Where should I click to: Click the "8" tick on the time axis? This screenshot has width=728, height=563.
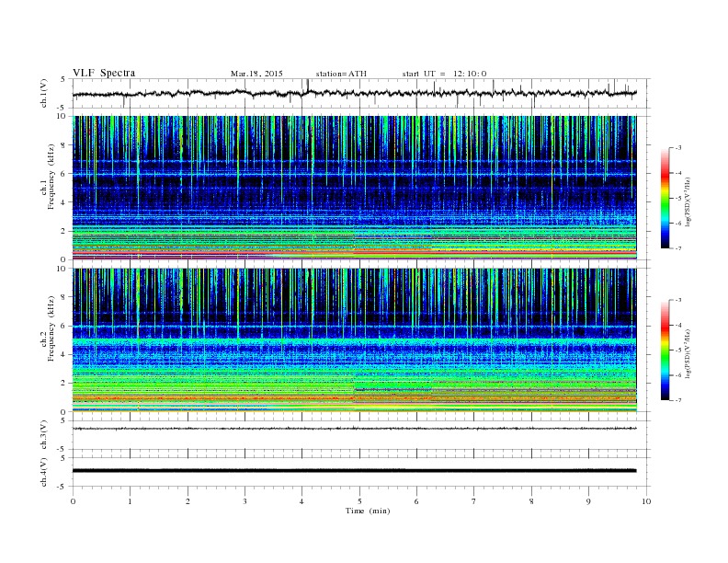[531, 501]
